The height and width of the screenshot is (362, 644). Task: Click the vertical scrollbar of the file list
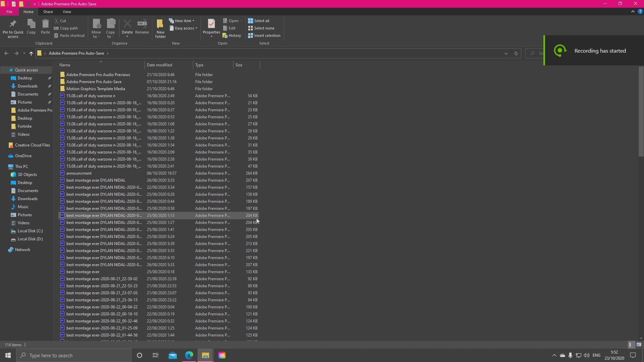click(x=641, y=111)
